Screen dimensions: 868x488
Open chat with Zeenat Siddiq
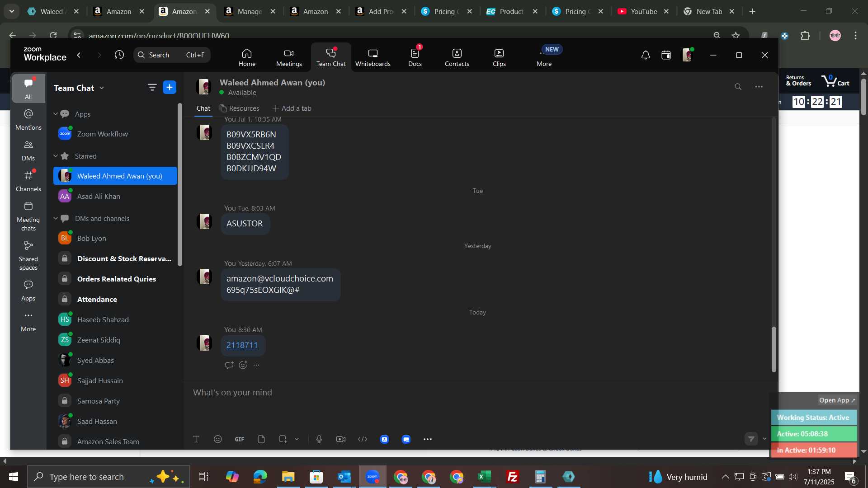(x=115, y=340)
